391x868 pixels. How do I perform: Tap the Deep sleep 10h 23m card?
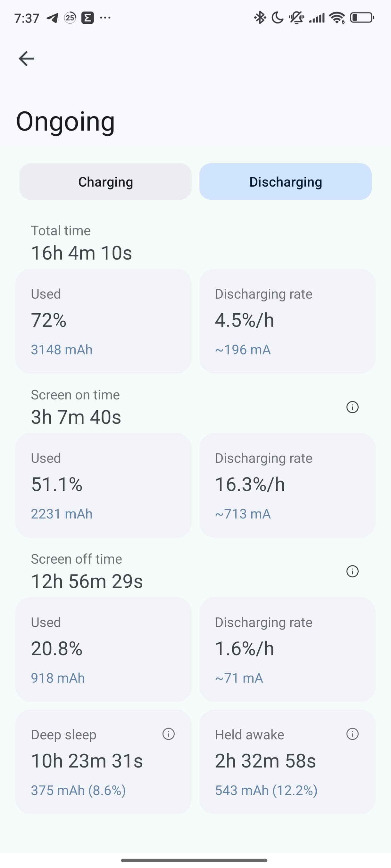pos(103,762)
